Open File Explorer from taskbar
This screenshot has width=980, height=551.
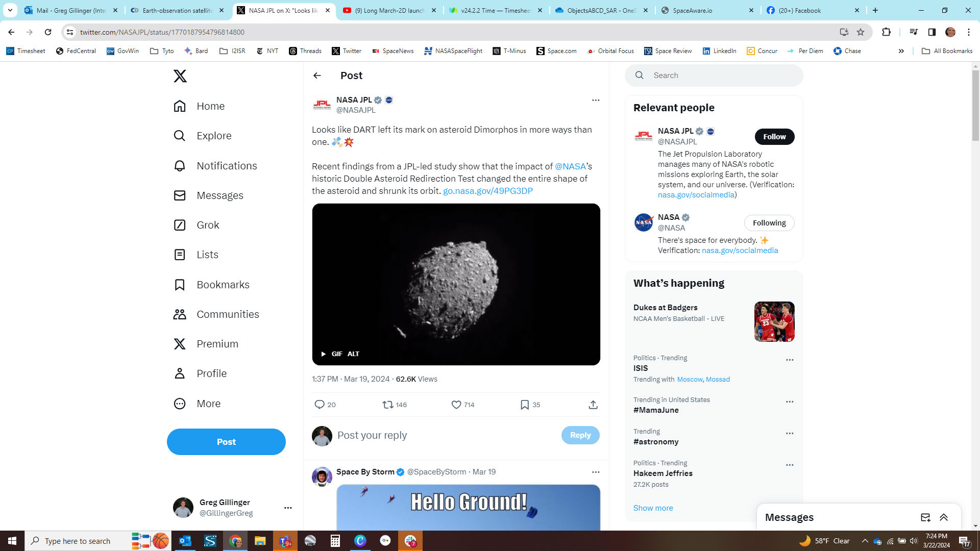point(260,541)
